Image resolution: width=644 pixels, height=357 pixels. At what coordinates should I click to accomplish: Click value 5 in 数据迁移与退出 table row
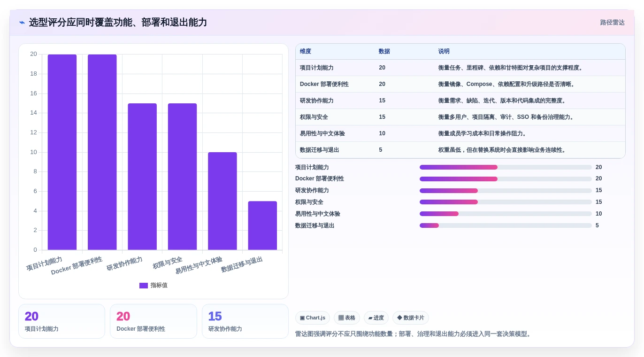[381, 150]
